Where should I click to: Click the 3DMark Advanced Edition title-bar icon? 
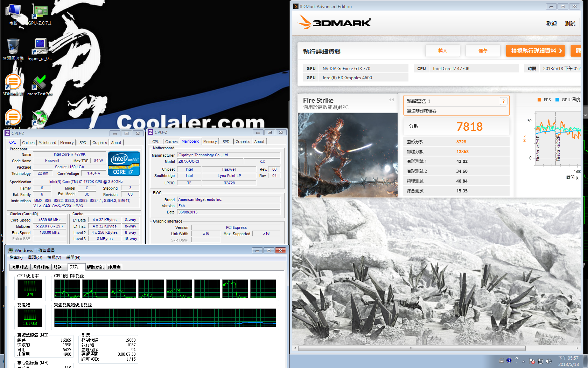coord(296,6)
